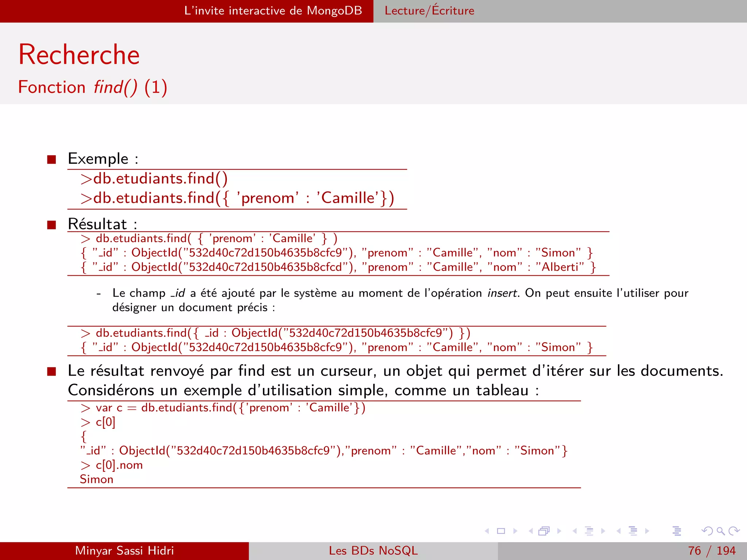Image resolution: width=747 pixels, height=560 pixels.
Task: Click the stacked frames navigation icon
Action: pos(544,531)
